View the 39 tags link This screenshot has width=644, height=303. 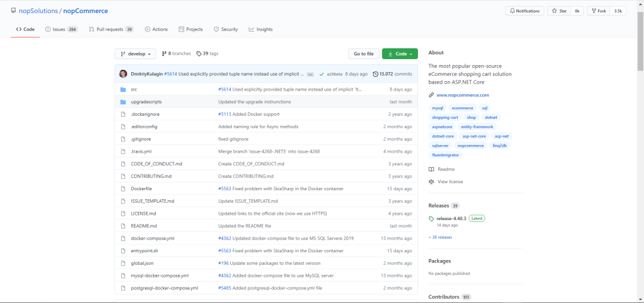tap(207, 53)
